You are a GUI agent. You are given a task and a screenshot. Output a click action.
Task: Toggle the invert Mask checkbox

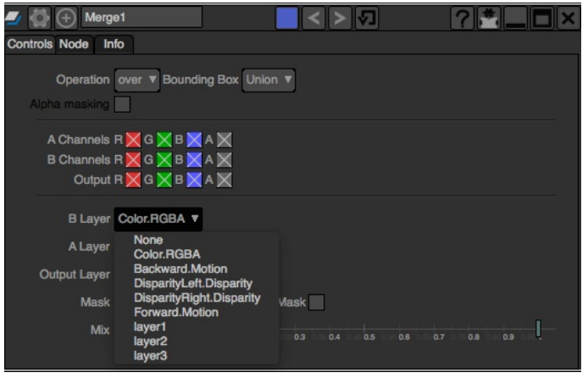pos(317,303)
